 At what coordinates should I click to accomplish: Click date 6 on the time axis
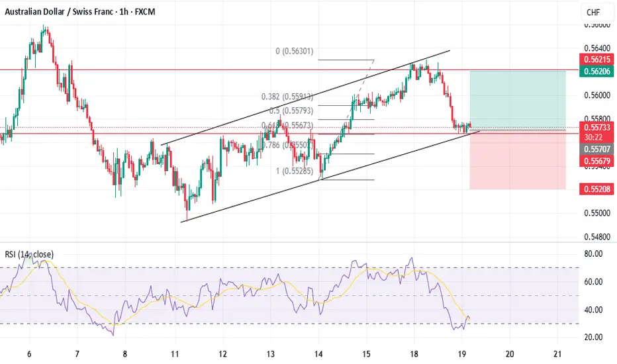(29, 354)
